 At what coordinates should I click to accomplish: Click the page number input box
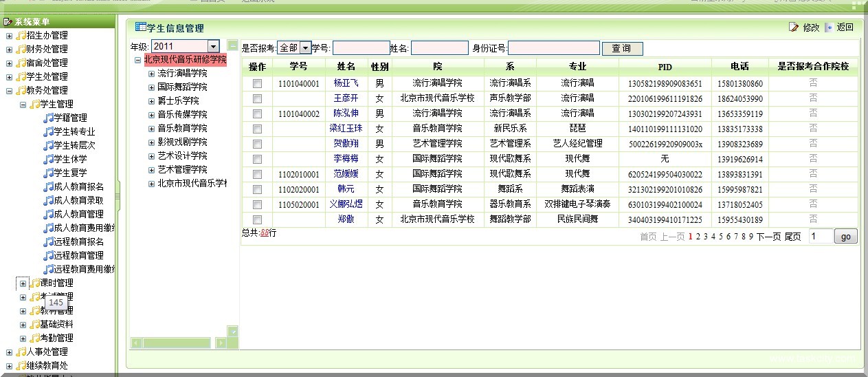821,236
